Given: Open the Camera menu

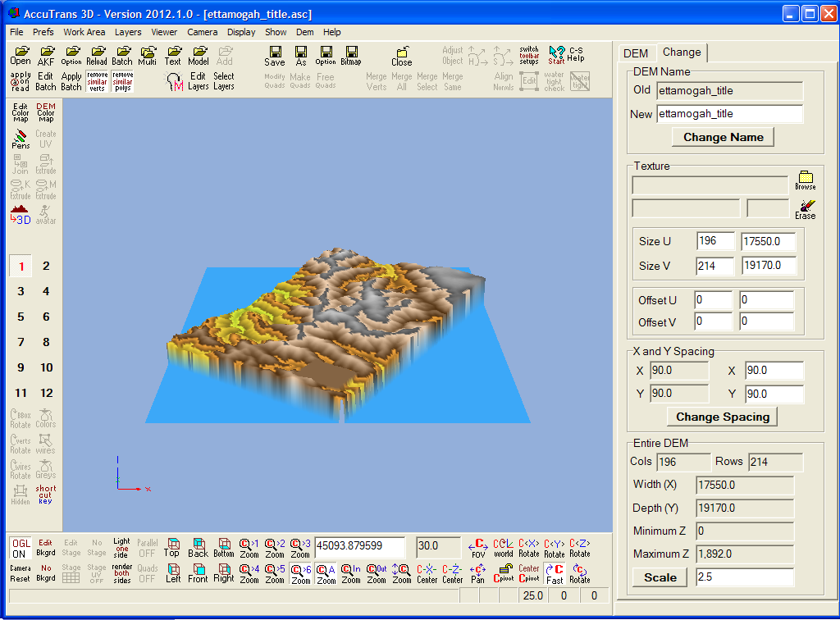Looking at the screenshot, I should coord(202,32).
